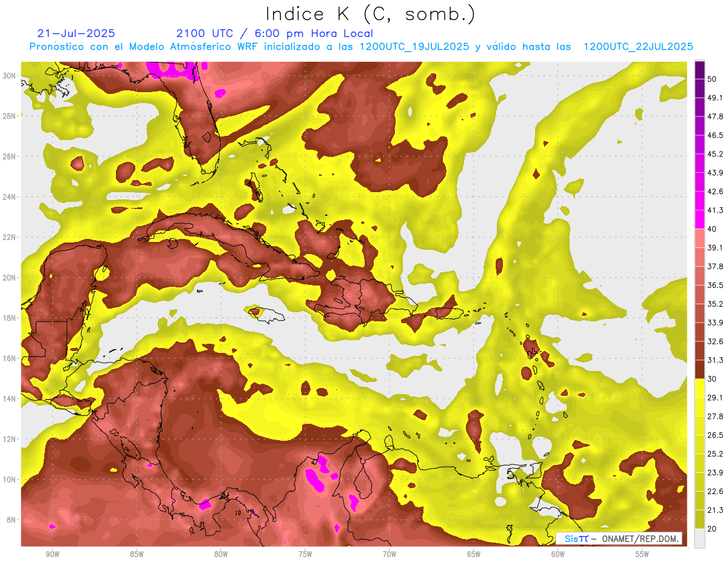728x562 pixels.
Task: Click the 85W longitude label
Action: [x=136, y=554]
